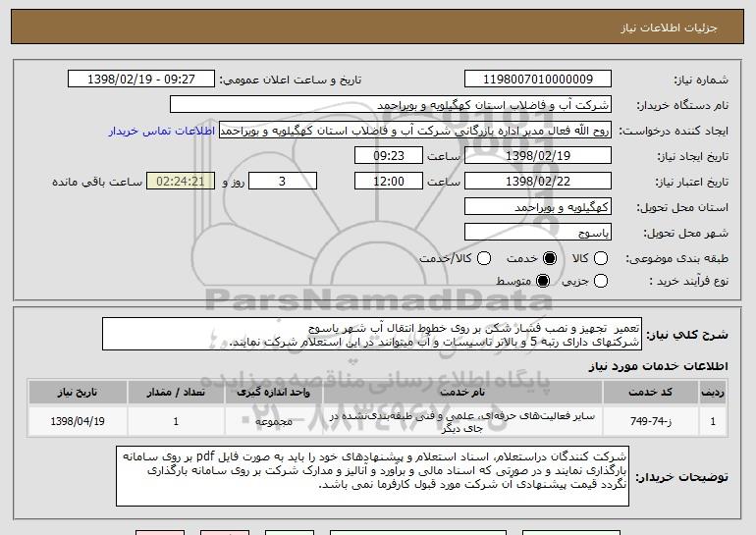Click the remaining days field showing 3
The height and width of the screenshot is (535, 756).
pyautogui.click(x=283, y=182)
